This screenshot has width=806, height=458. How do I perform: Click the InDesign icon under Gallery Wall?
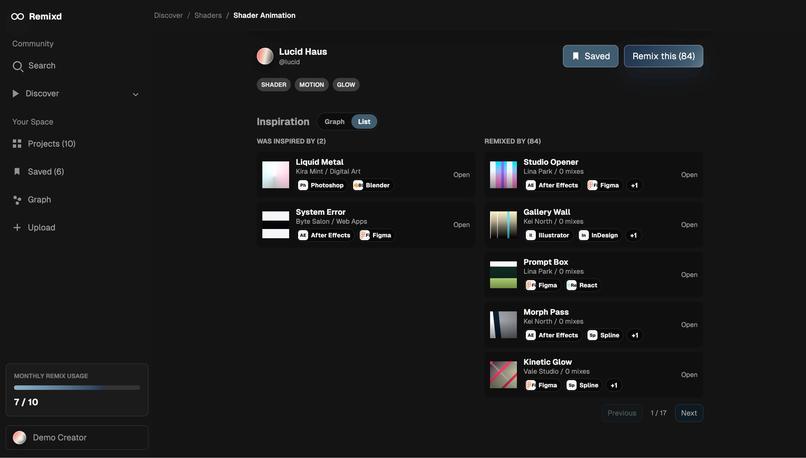pyautogui.click(x=583, y=235)
